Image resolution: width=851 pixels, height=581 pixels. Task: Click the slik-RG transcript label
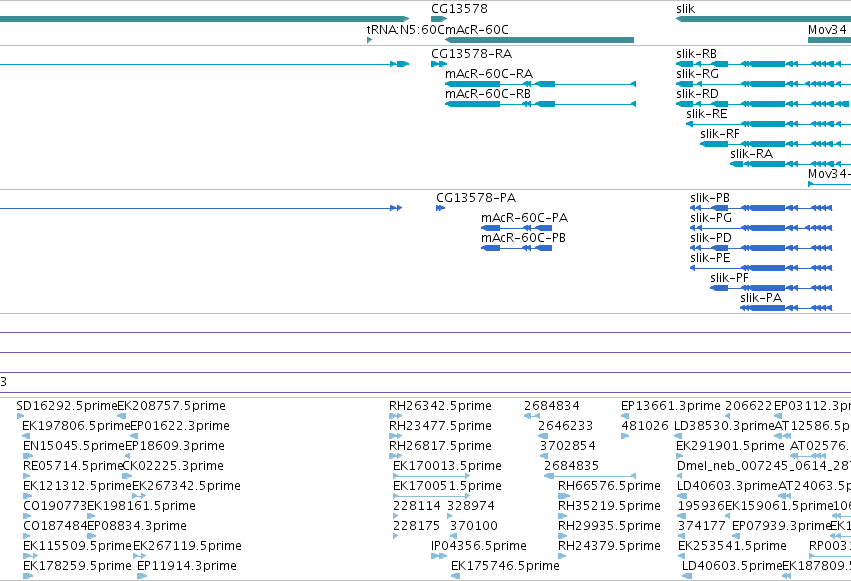pos(697,74)
